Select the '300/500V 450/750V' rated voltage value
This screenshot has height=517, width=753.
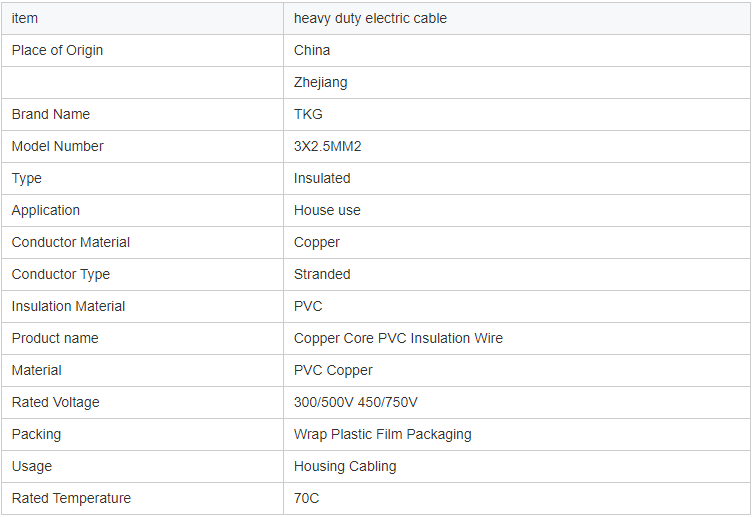point(356,402)
